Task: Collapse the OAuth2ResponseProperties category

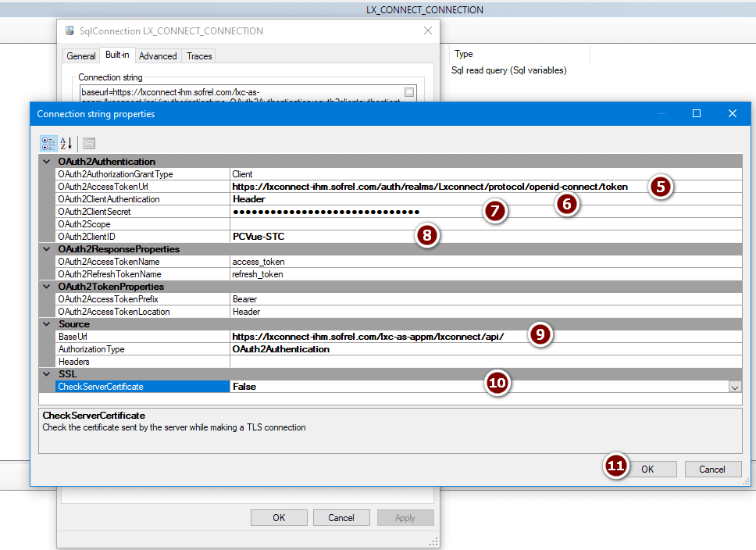Action: pos(47,249)
